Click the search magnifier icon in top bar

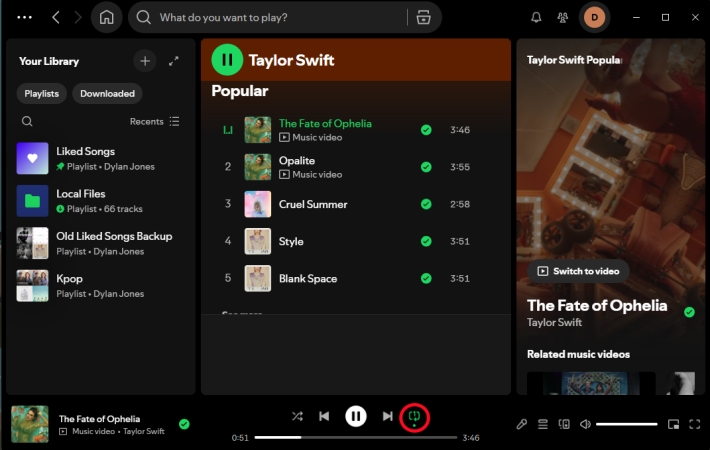[144, 17]
